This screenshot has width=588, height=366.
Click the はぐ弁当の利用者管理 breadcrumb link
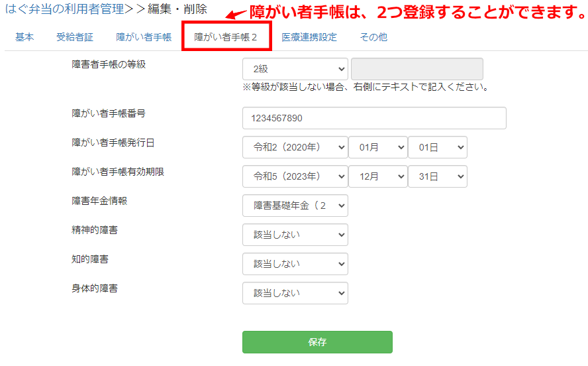point(64,10)
